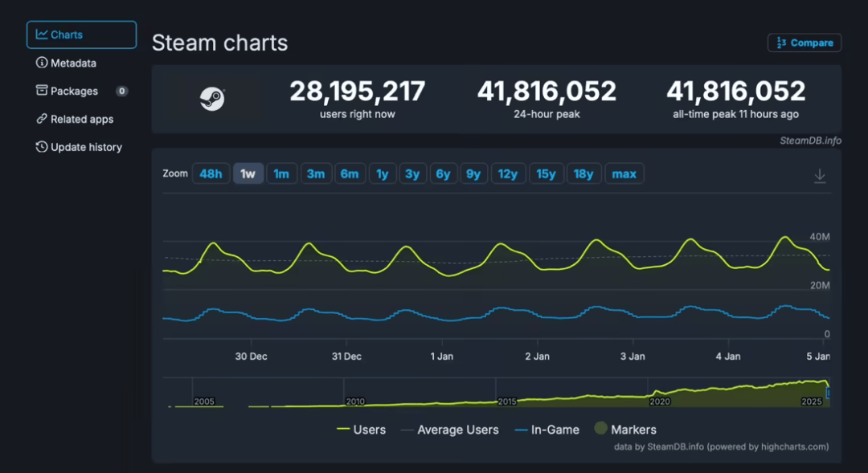Go to the Related apps page
This screenshot has width=868, height=473.
[81, 119]
